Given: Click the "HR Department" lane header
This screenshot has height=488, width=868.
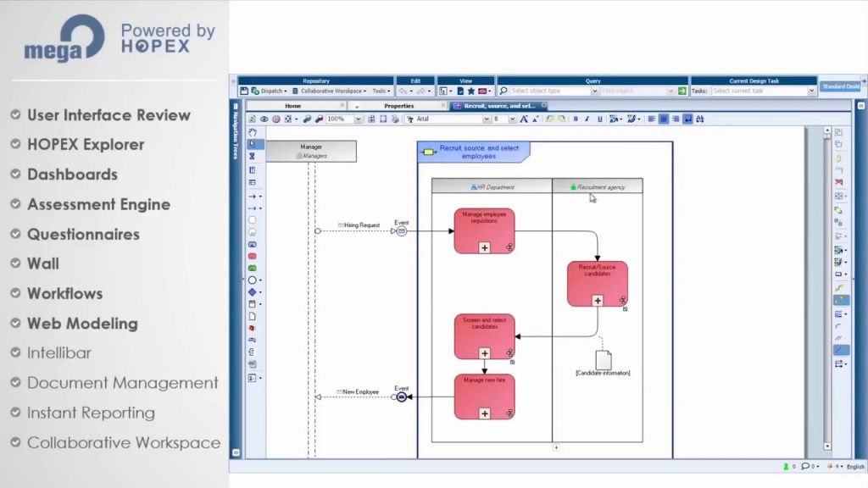Looking at the screenshot, I should pyautogui.click(x=492, y=186).
